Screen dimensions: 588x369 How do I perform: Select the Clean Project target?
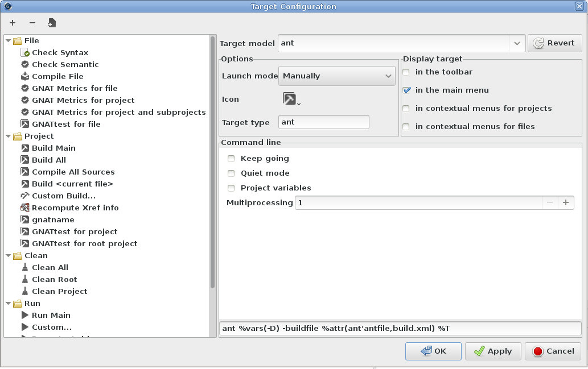click(59, 291)
